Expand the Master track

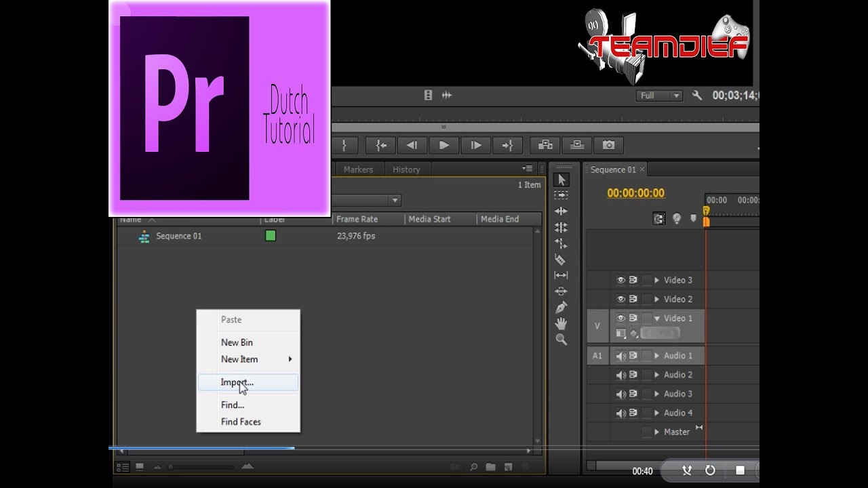coord(656,432)
